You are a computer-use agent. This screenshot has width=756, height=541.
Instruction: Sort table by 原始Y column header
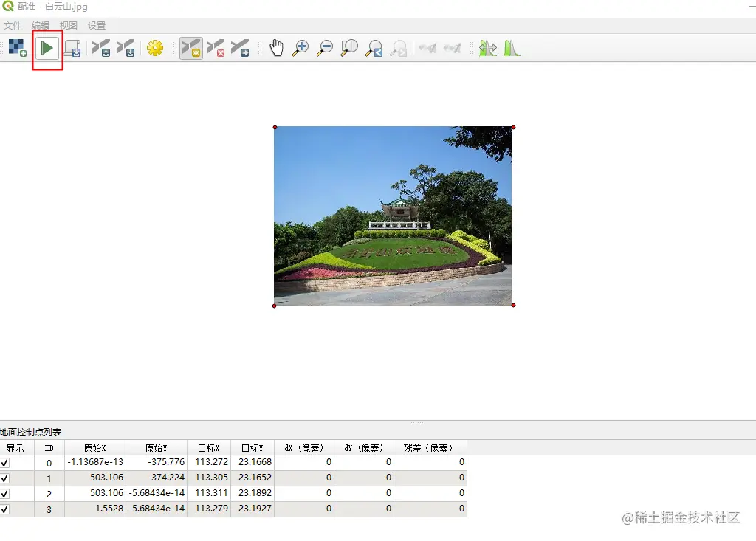(157, 448)
